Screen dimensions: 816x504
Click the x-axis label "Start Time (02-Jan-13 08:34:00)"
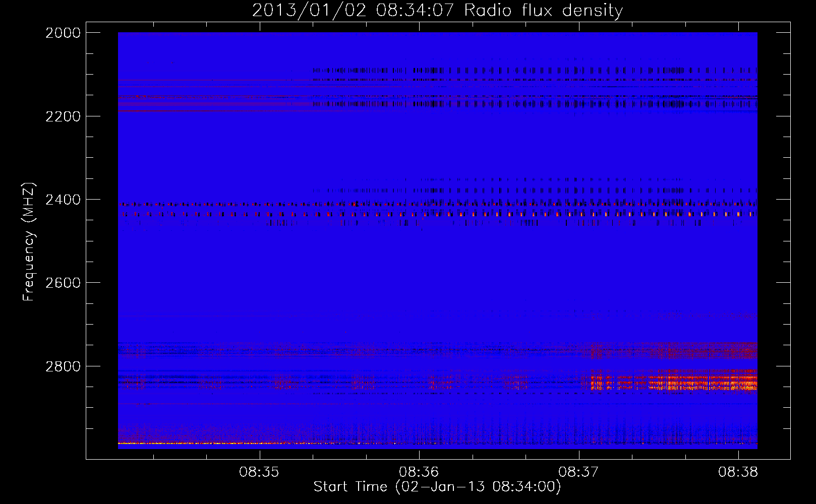click(437, 487)
